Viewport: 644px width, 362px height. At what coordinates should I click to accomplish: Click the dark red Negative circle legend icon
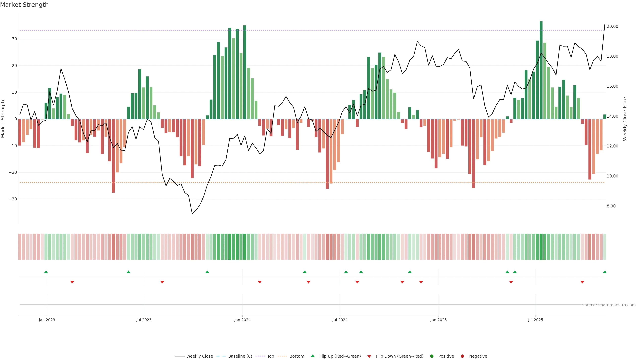(462, 356)
